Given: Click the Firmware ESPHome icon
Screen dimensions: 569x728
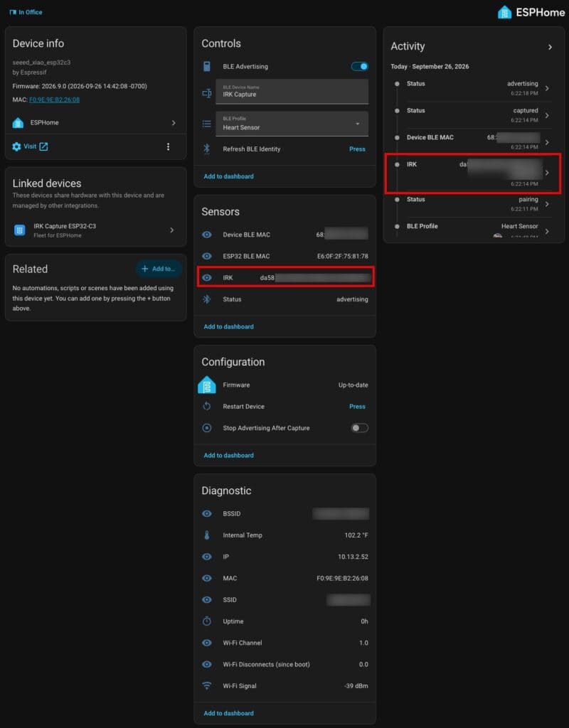Looking at the screenshot, I should [207, 385].
